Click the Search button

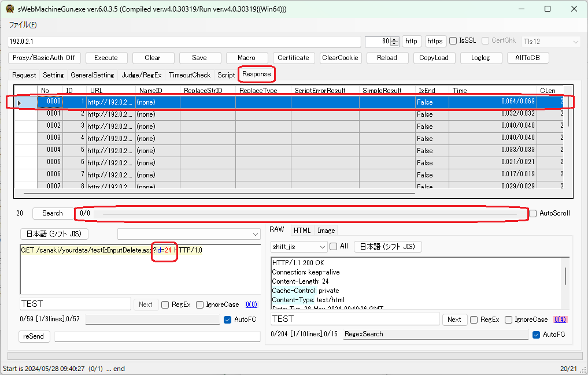(x=53, y=213)
